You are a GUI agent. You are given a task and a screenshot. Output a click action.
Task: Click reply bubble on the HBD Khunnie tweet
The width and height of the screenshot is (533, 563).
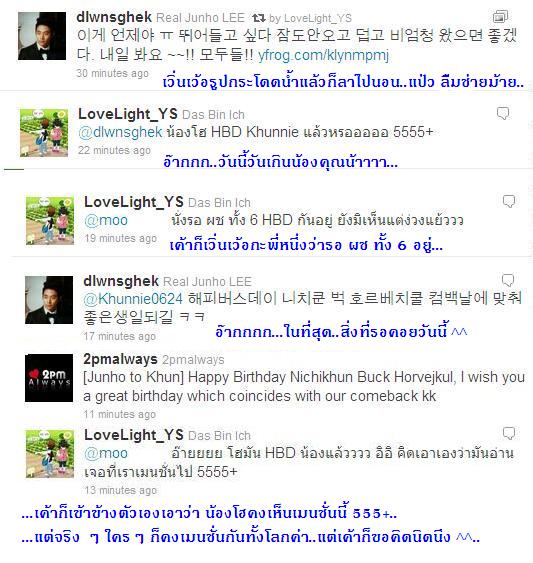503,113
